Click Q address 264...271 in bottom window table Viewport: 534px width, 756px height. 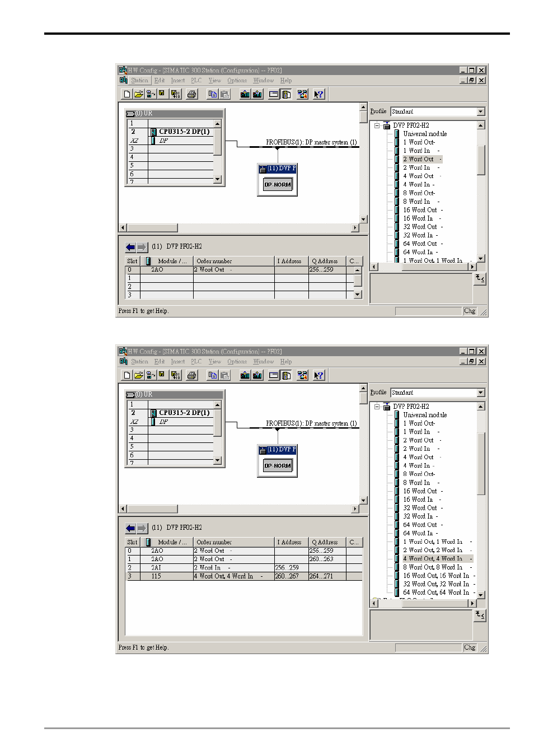(x=327, y=576)
